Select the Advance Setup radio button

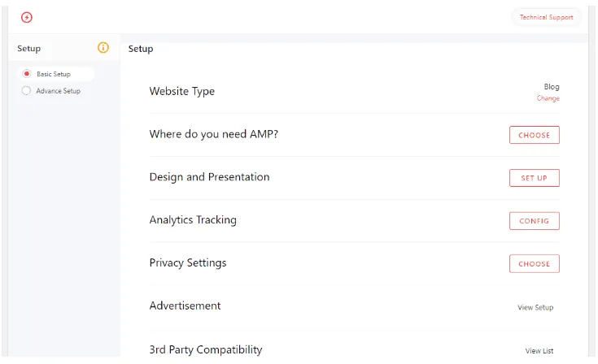(x=27, y=91)
